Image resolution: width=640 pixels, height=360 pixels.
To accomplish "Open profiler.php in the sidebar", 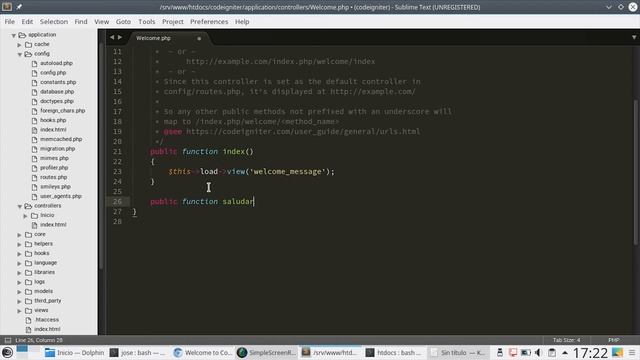I will point(54,168).
